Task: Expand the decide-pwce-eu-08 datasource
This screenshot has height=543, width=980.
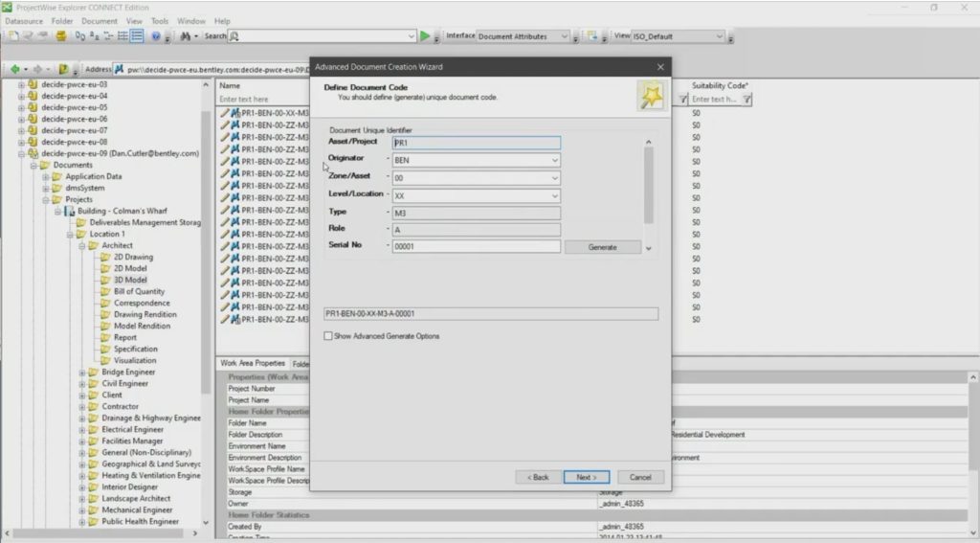Action: (x=21, y=142)
